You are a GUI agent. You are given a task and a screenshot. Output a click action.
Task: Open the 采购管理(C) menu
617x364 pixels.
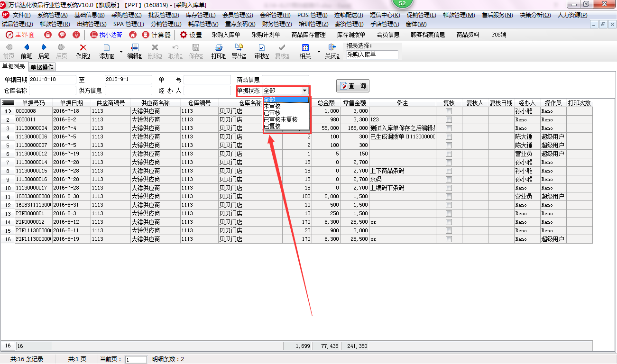(x=127, y=15)
